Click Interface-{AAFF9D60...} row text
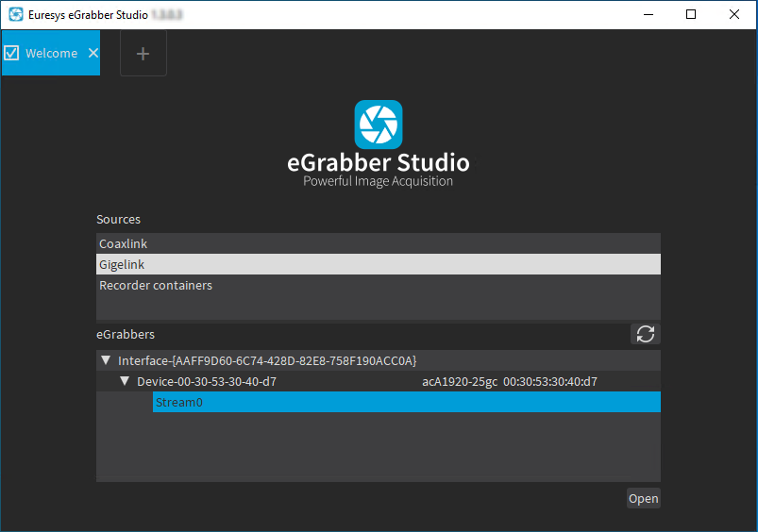Screen dimensions: 758x532 (267, 361)
